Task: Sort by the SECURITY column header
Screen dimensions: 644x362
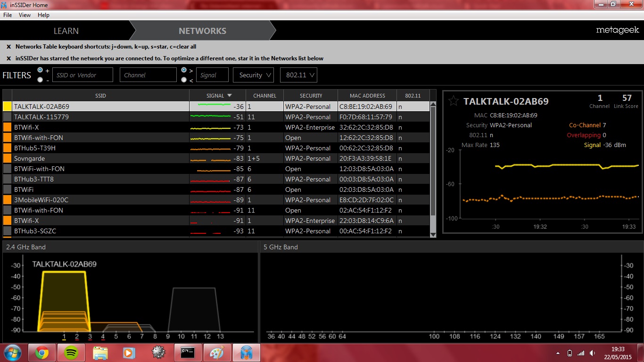Action: 311,95
